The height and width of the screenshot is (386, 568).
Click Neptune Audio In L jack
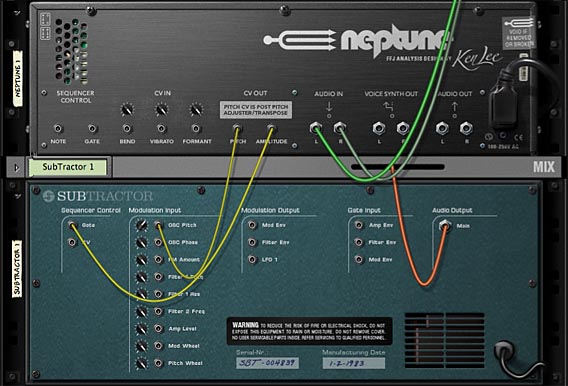click(316, 128)
